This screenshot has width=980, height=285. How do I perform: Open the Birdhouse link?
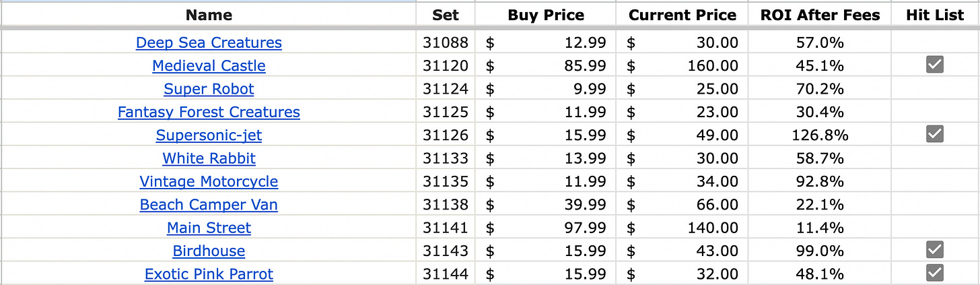(x=209, y=251)
